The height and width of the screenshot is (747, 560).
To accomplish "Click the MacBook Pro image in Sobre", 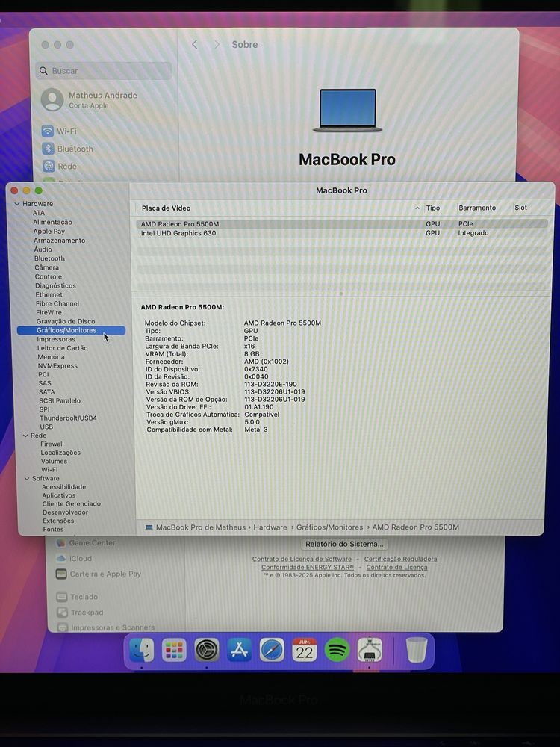I will 348,111.
